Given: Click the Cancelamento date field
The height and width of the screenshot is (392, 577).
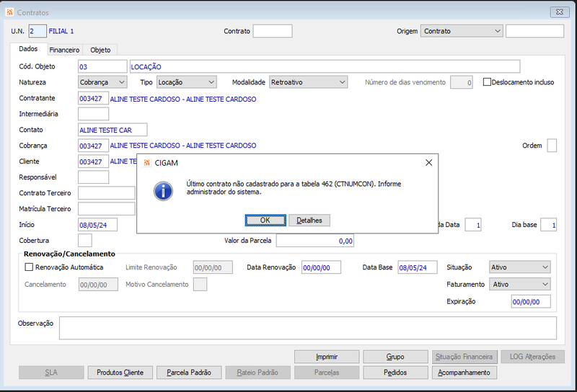Looking at the screenshot, I should point(98,284).
